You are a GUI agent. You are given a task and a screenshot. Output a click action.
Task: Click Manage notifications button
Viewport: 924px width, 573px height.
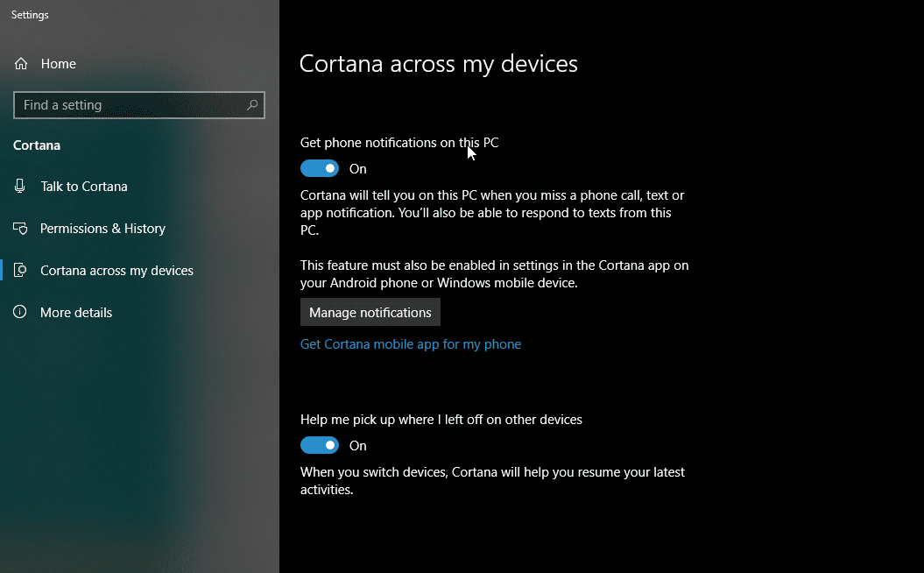[x=370, y=313]
